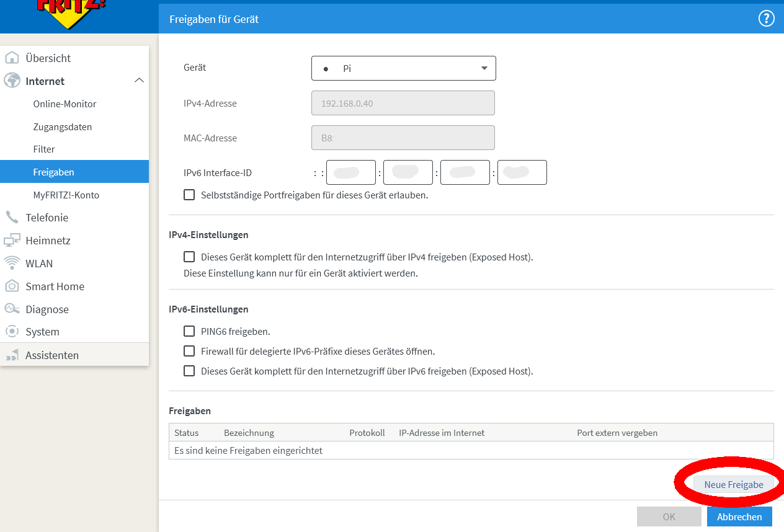Click 'Es sind keine Freigaben eingerichtet' row
The image size is (784, 532).
click(x=471, y=451)
